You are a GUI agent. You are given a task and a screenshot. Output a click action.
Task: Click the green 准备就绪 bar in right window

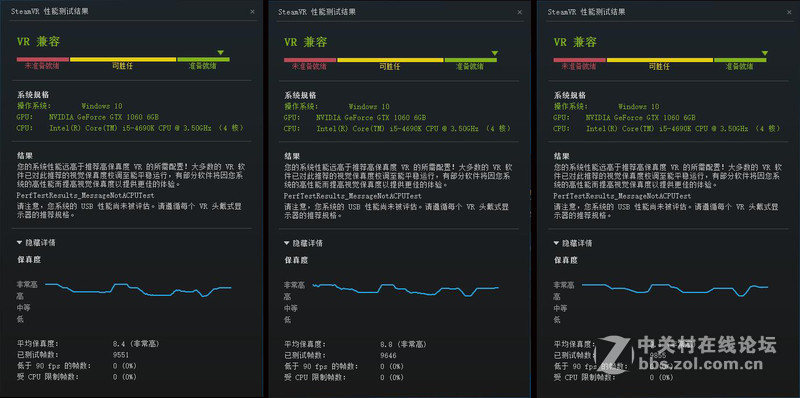740,60
